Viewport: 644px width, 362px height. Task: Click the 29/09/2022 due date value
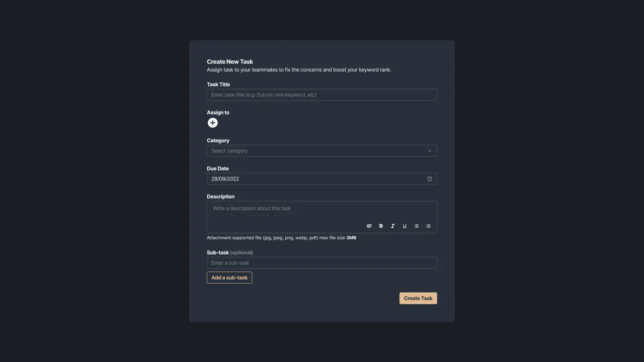click(x=225, y=179)
